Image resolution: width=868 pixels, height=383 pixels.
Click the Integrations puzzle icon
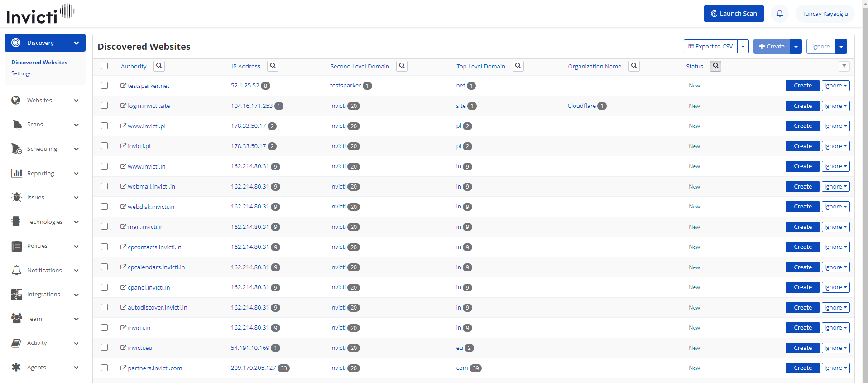pyautogui.click(x=17, y=295)
